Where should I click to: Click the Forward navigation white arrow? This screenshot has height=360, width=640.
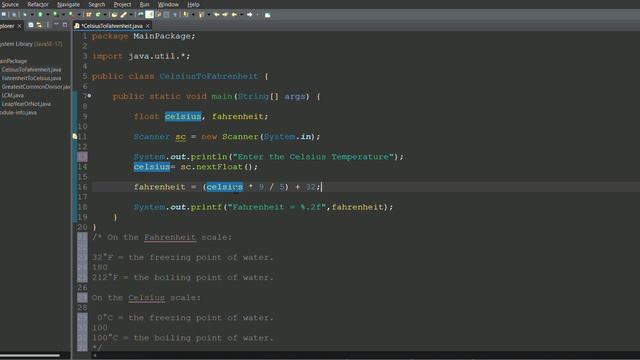[x=249, y=14]
